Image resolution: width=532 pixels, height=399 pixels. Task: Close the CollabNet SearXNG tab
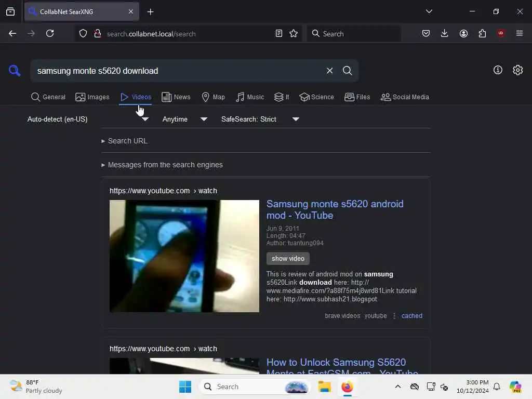pos(131,11)
